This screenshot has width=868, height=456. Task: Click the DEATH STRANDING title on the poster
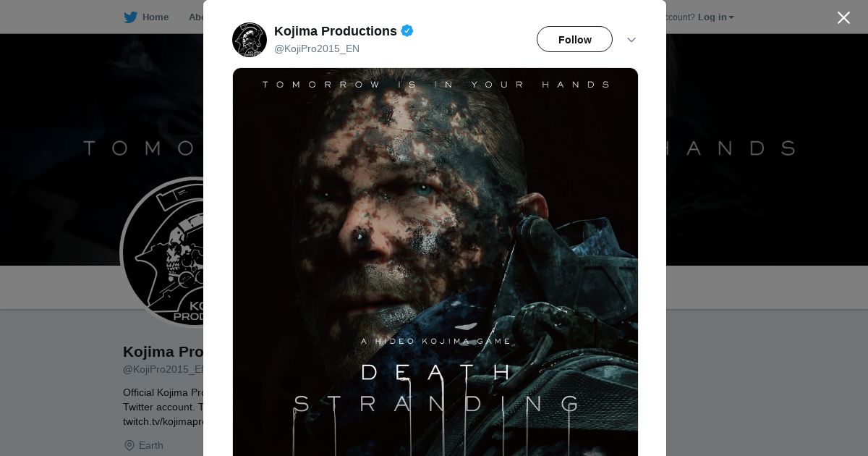coord(437,388)
